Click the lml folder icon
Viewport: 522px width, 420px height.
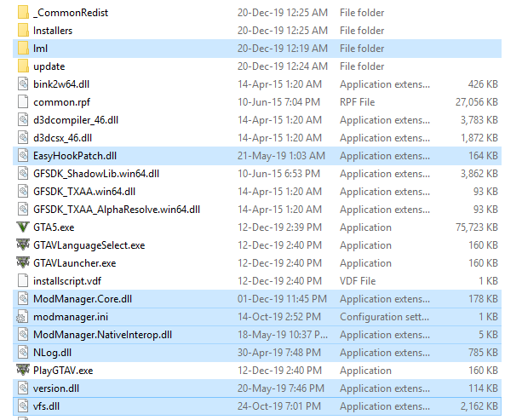pos(23,49)
